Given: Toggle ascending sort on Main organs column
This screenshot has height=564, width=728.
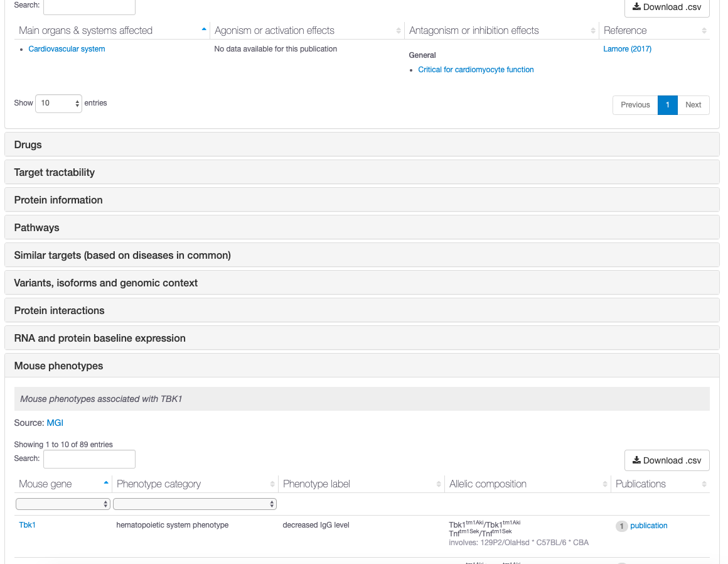Looking at the screenshot, I should tap(203, 28).
